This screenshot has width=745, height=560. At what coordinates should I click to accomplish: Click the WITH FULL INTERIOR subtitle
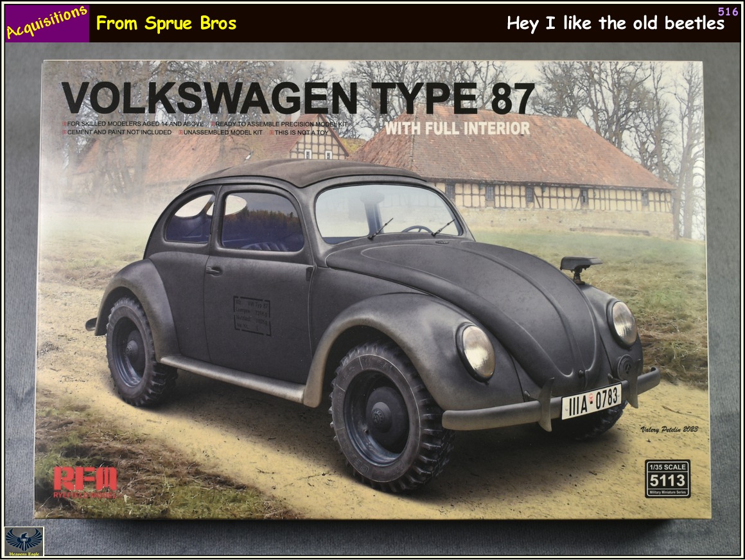[x=457, y=128]
